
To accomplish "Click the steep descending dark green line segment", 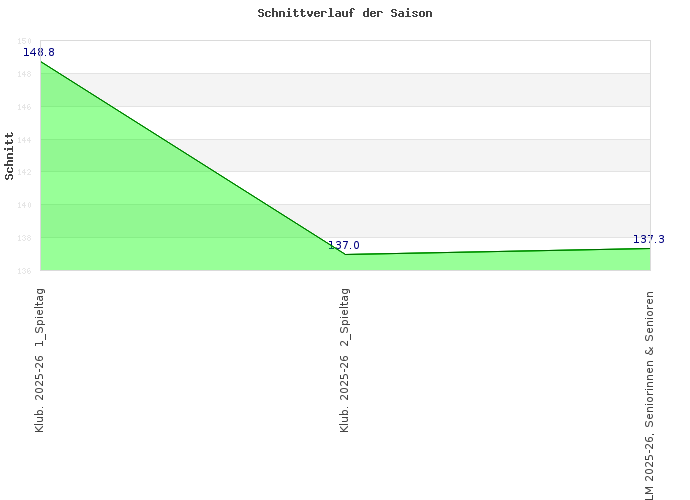I will 192,158.
